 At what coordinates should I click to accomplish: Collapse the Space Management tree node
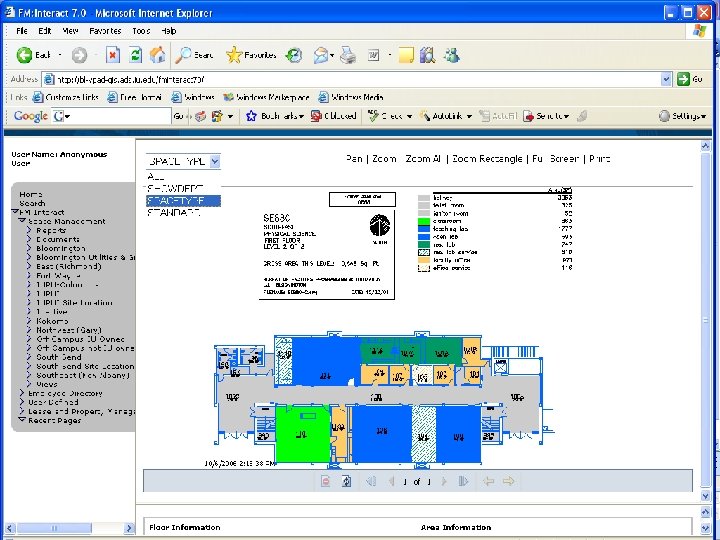(x=22, y=221)
